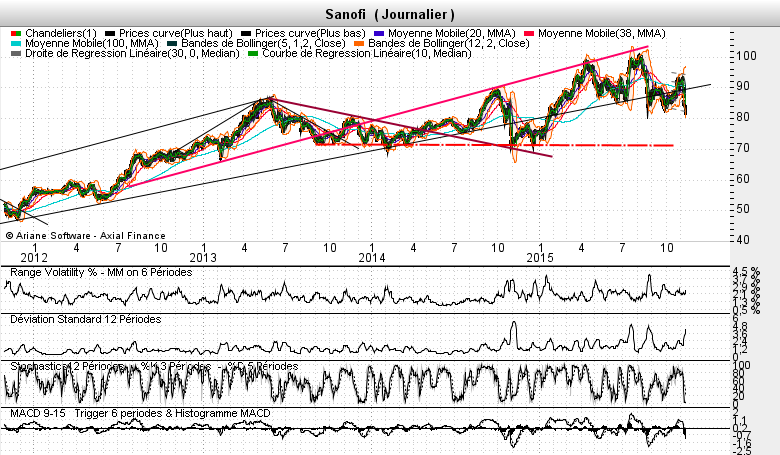Screen dimensions: 780x455
Task: Click 'Range Volatility % - MM on 6 Périodes' title
Action: pos(101,272)
